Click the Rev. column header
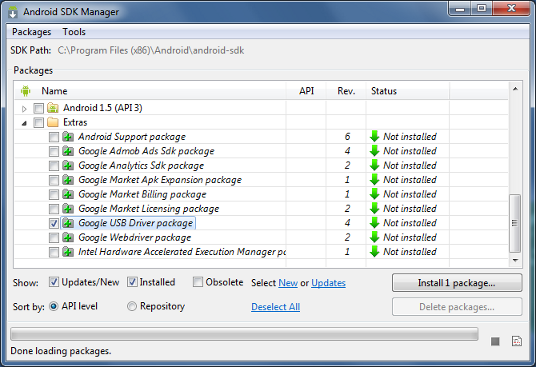This screenshot has width=536, height=367. pos(346,91)
